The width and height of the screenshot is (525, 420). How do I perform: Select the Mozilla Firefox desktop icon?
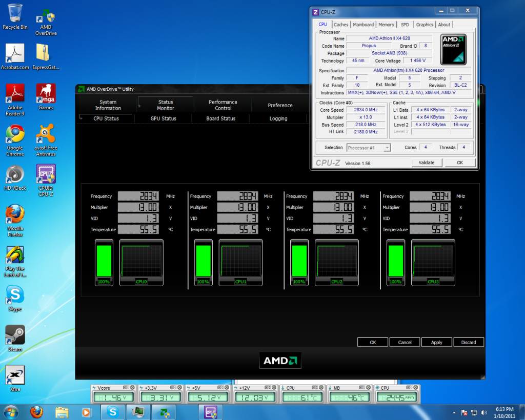pyautogui.click(x=15, y=221)
